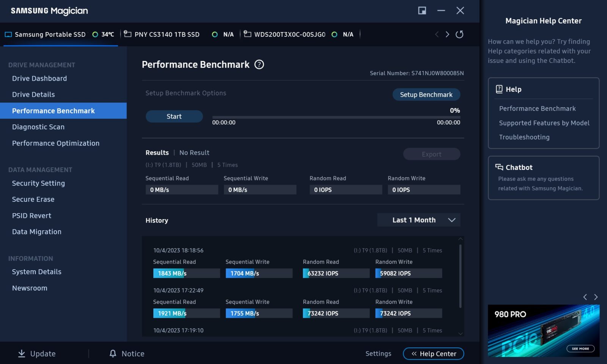Open Diagnostic Scan in sidebar
Viewport: 607px width, 364px height.
[x=38, y=127]
